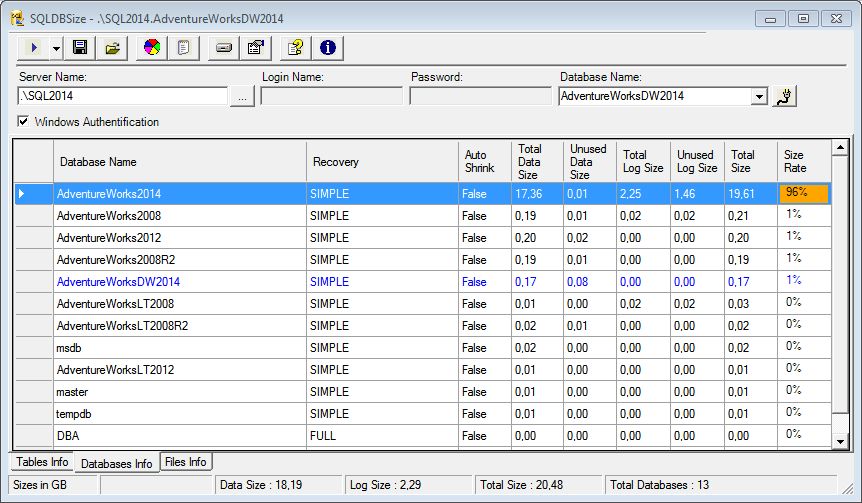Click the Total Log Size column header
Image resolution: width=862 pixels, height=503 pixels.
tap(643, 162)
